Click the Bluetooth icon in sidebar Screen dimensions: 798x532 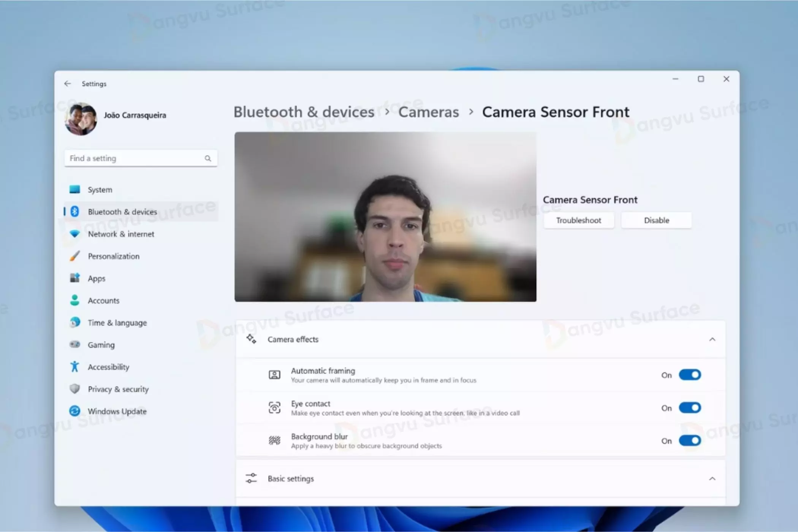tap(75, 212)
